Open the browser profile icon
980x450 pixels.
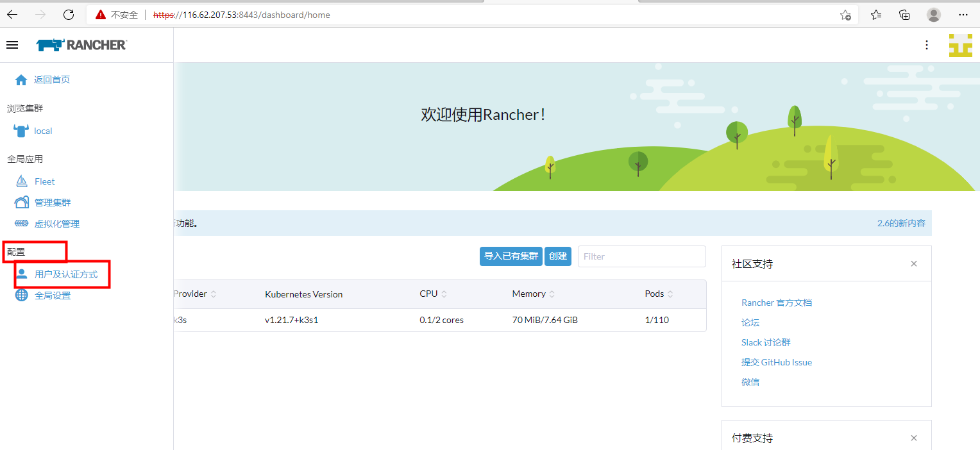934,15
